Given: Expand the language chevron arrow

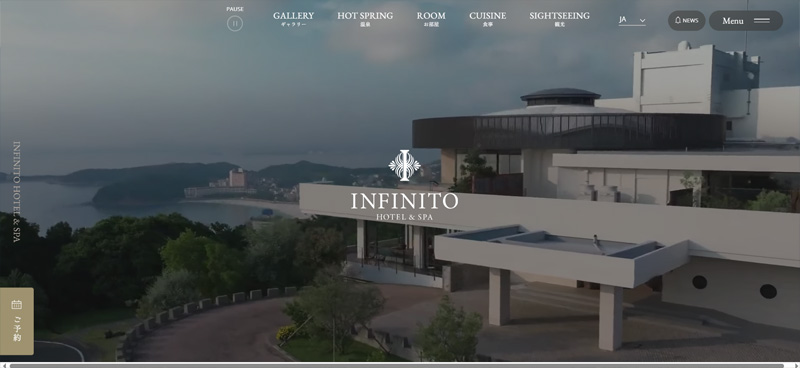Looking at the screenshot, I should pos(642,20).
